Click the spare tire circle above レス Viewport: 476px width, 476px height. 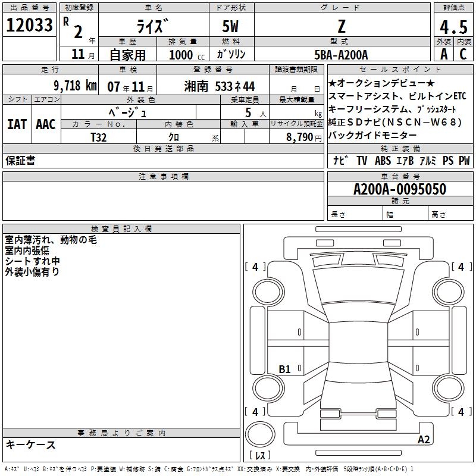coord(260,434)
